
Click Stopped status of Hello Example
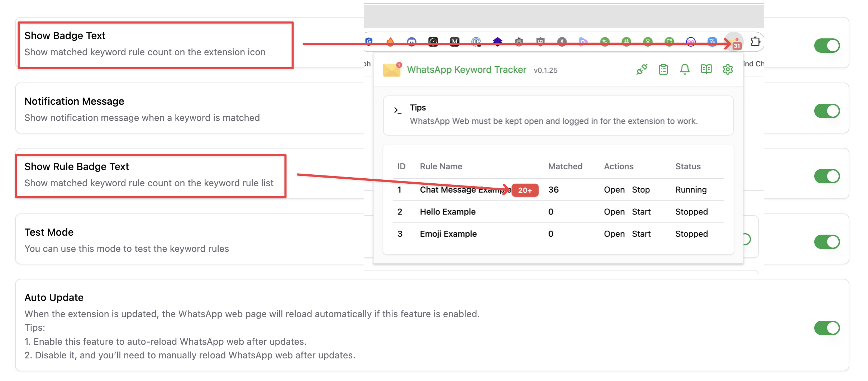click(692, 212)
